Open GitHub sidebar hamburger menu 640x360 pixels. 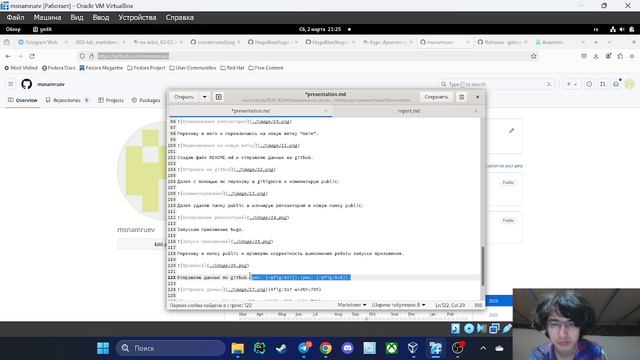click(11, 84)
